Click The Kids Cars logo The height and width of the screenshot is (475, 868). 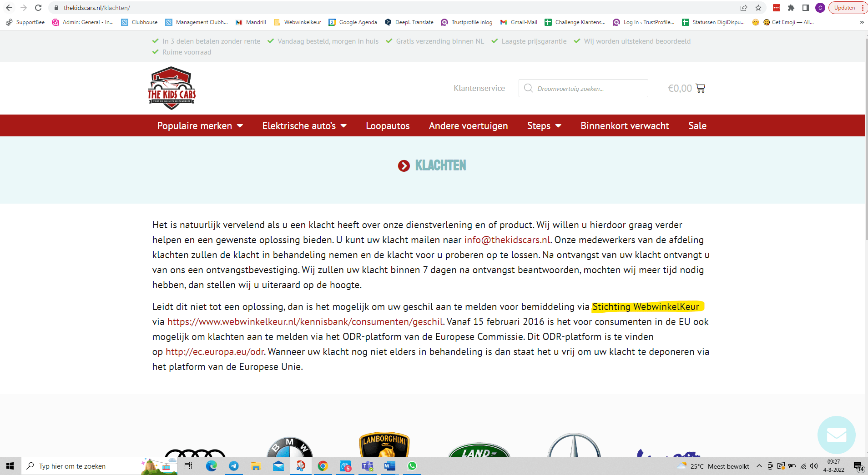[172, 88]
